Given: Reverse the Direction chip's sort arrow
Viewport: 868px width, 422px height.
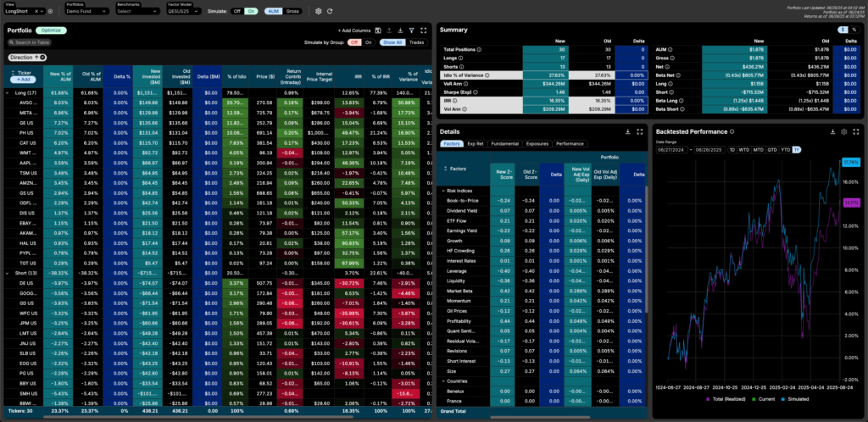Looking at the screenshot, I should coord(36,57).
